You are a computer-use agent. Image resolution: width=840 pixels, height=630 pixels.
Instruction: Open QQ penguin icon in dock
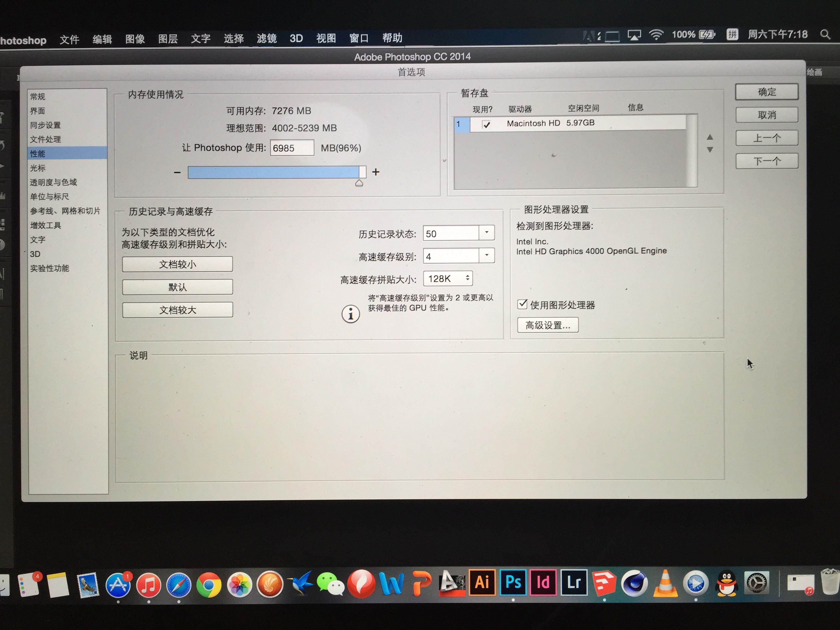coord(727,583)
